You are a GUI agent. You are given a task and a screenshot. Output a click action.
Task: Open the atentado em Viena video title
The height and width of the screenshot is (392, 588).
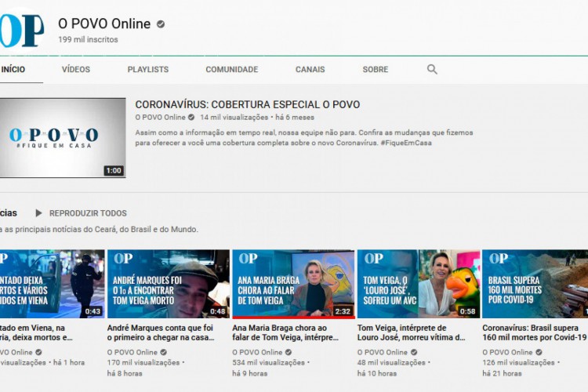click(x=36, y=332)
